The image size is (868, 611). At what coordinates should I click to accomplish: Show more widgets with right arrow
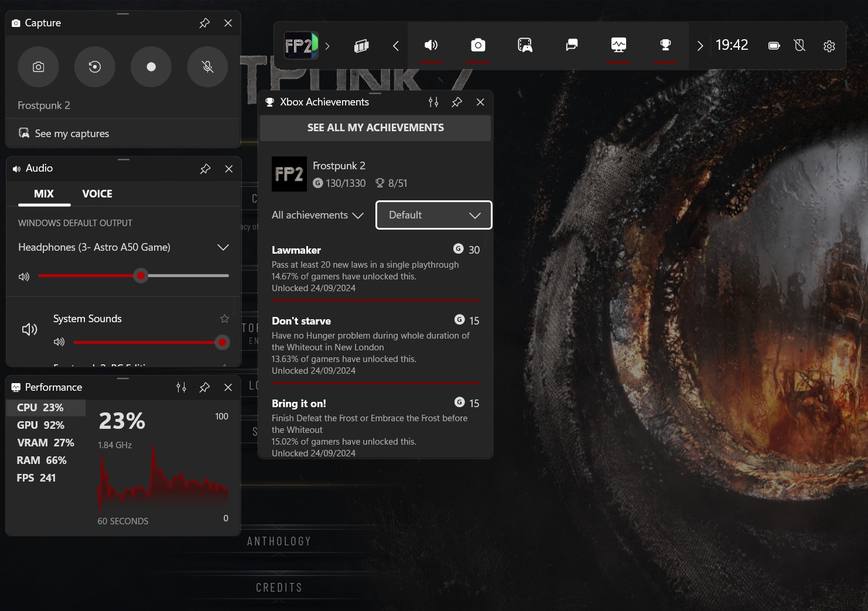click(x=700, y=46)
